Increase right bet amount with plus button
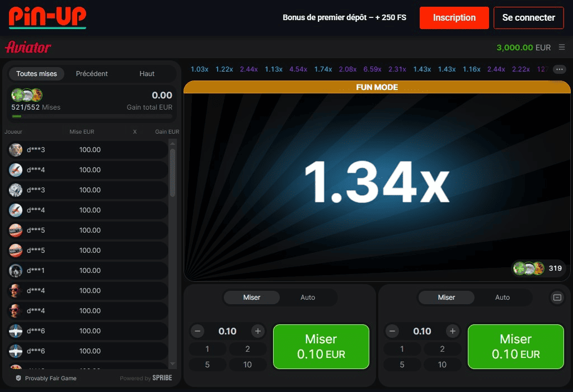 (x=452, y=331)
